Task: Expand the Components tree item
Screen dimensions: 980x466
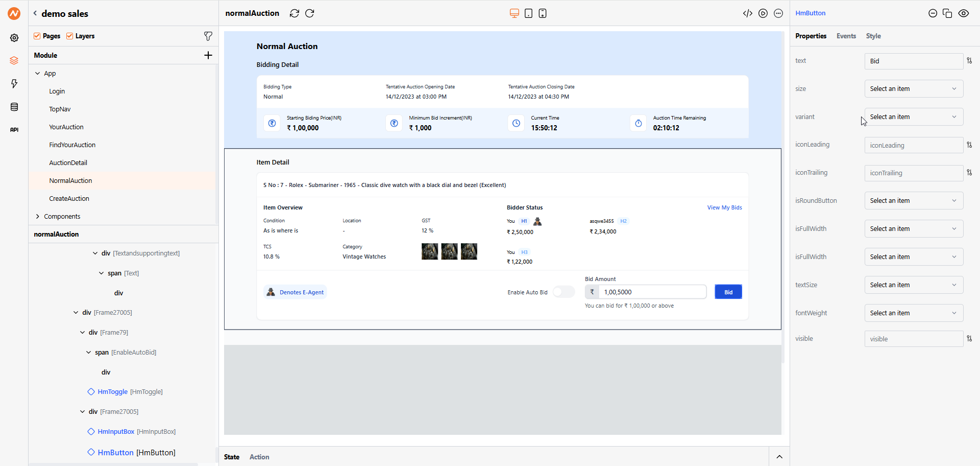Action: [38, 216]
